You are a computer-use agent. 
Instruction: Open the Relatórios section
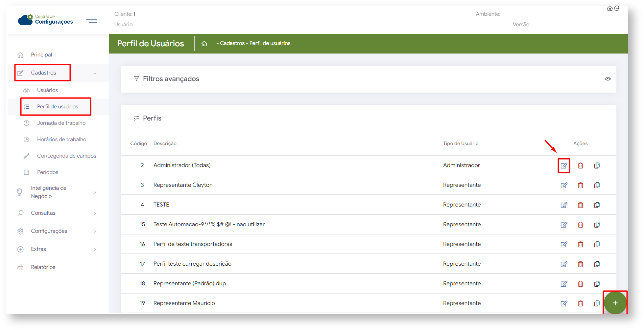(x=43, y=267)
